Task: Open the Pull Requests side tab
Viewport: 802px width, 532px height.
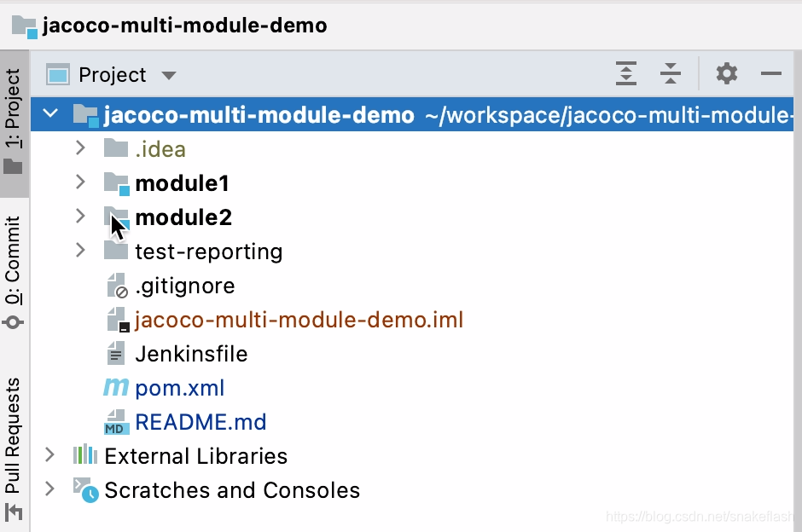Action: coord(14,449)
